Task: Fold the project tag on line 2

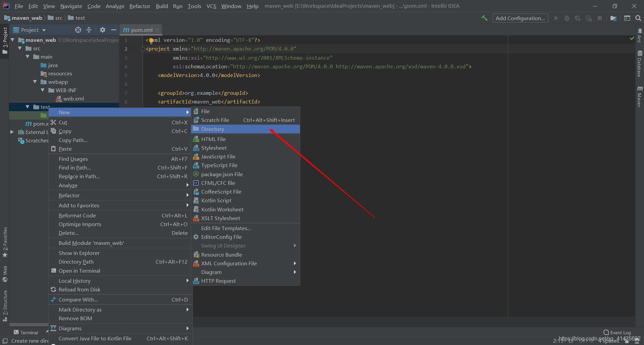Action: coord(143,49)
